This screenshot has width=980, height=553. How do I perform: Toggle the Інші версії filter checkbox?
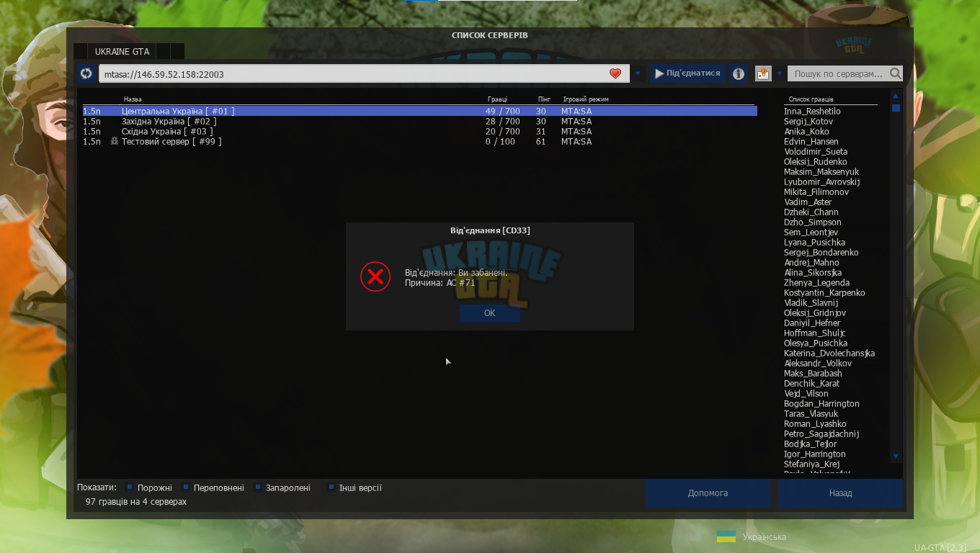click(x=331, y=487)
